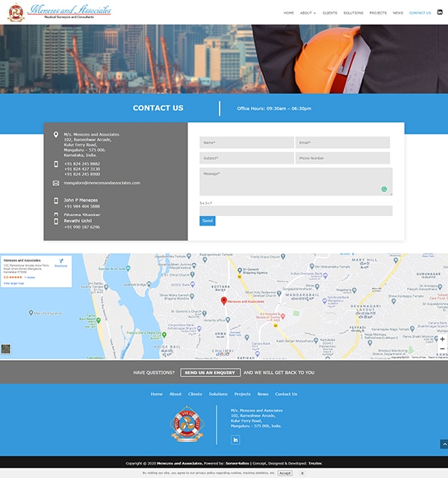Image resolution: width=448 pixels, height=478 pixels.
Task: Click the Server4sites link in the copyright bar
Action: pyautogui.click(x=237, y=463)
